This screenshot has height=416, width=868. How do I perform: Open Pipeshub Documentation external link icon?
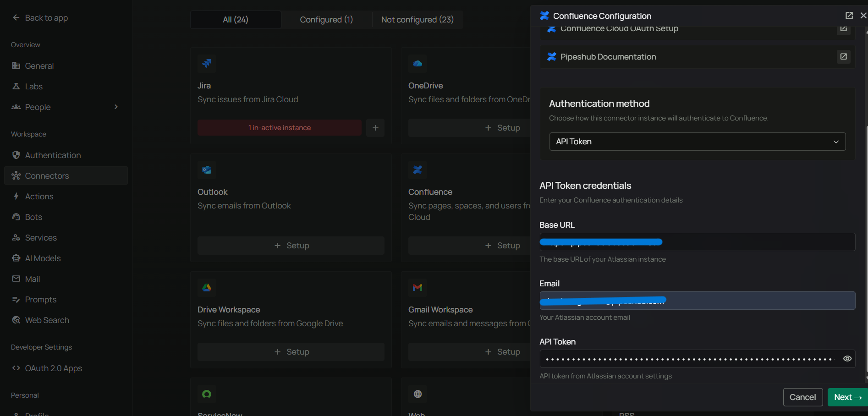click(843, 57)
